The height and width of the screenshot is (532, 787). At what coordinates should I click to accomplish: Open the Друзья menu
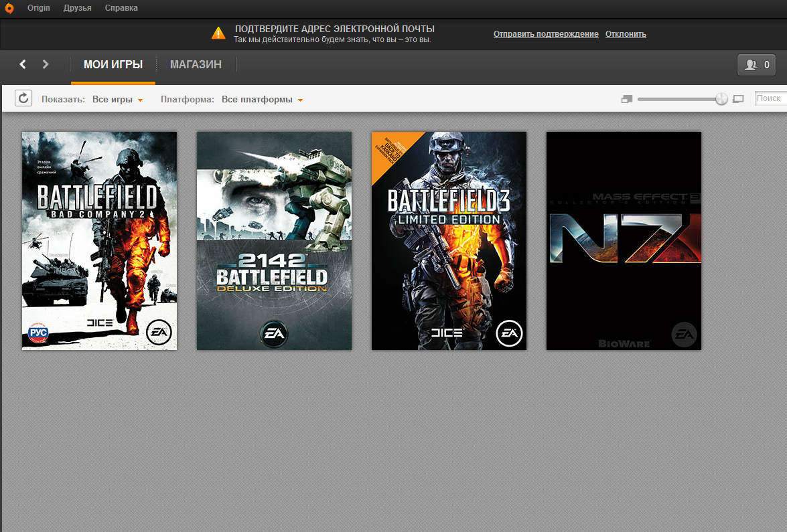point(77,8)
